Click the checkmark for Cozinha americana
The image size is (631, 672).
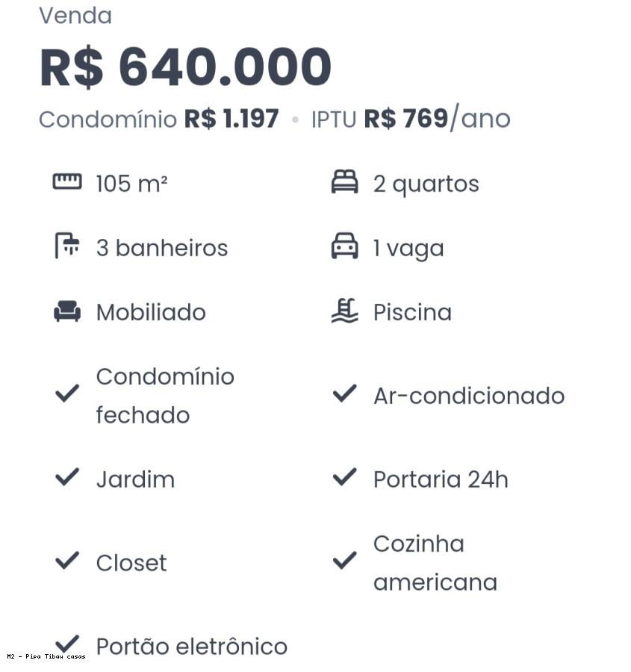click(345, 560)
